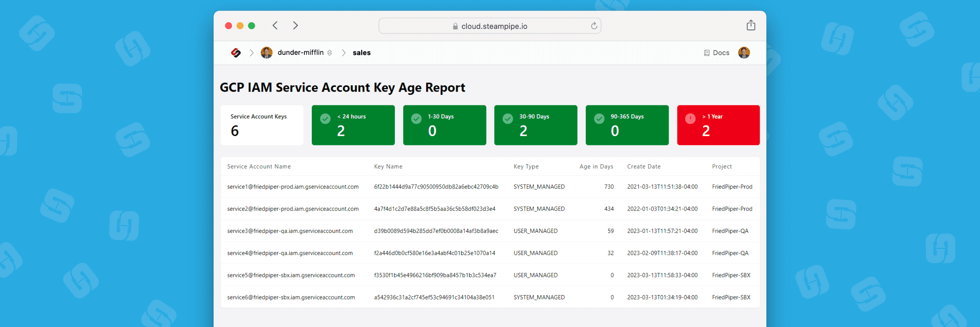Click key name starting with 6f22b1444d9a
This screenshot has height=327, width=980.
pos(436,186)
